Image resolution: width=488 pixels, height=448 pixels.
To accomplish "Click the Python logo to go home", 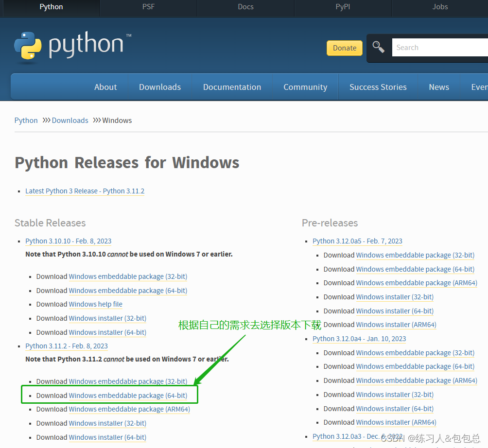I will click(72, 47).
